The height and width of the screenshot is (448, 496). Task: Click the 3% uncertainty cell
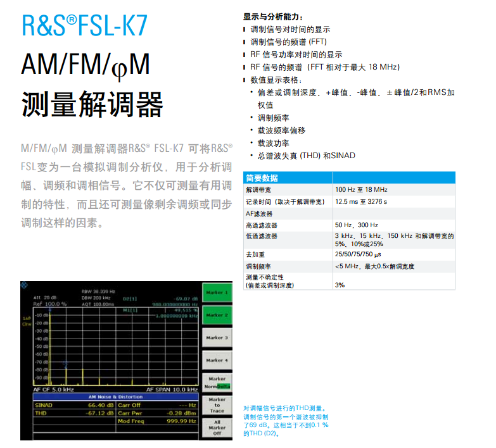[x=340, y=285]
